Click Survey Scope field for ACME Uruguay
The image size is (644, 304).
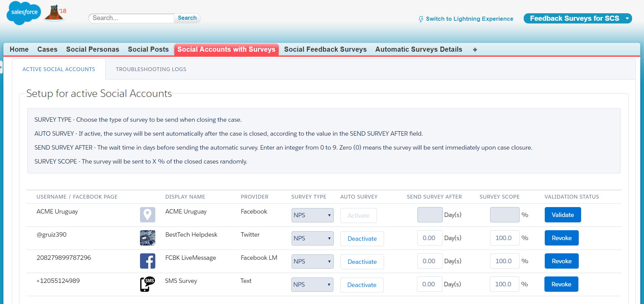click(x=505, y=215)
